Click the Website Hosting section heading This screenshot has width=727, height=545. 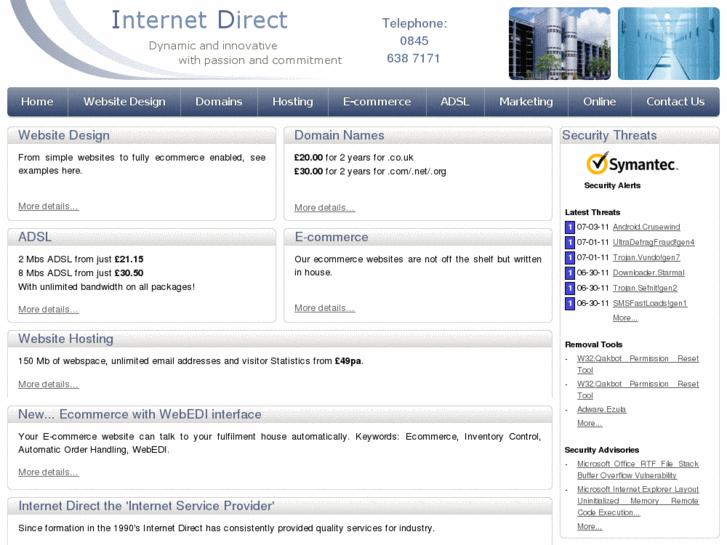[66, 339]
